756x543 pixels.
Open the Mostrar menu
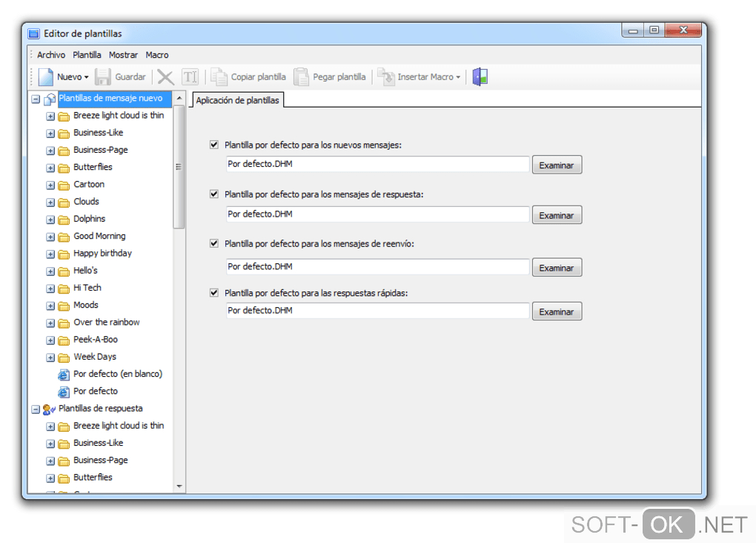(x=123, y=55)
